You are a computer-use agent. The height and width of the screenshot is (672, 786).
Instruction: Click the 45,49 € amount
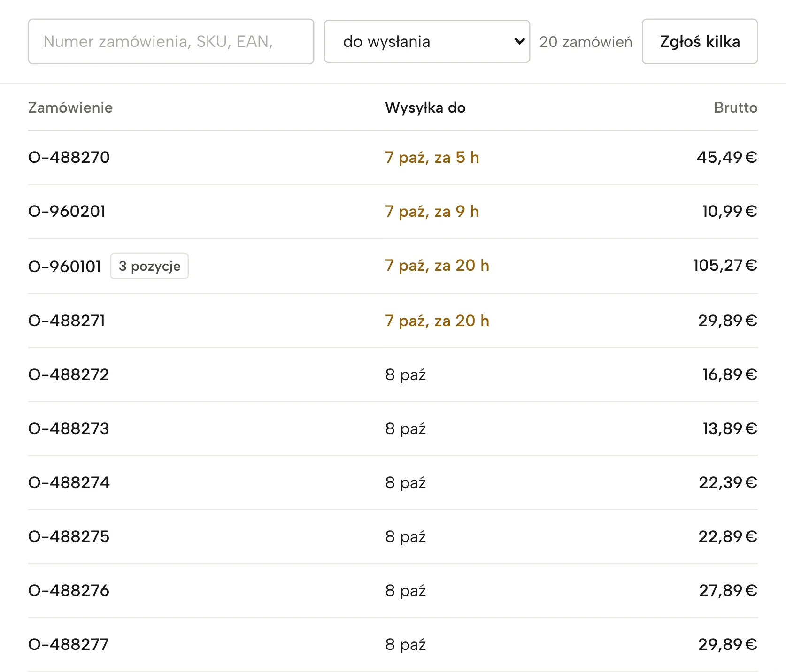(x=727, y=157)
